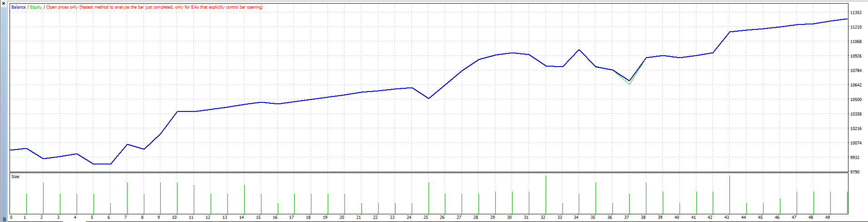Click the 9932 value on the price scale
This screenshot has width=868, height=222.
855,158
